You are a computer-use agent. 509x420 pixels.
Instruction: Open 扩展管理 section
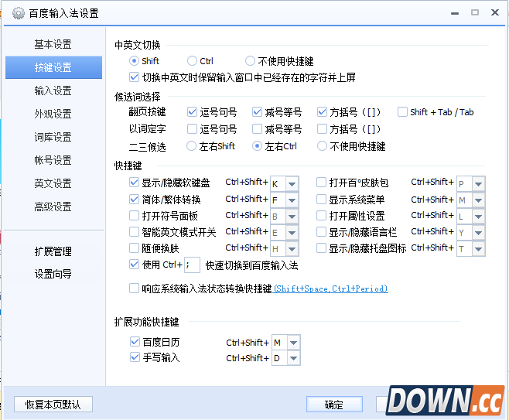click(x=53, y=251)
